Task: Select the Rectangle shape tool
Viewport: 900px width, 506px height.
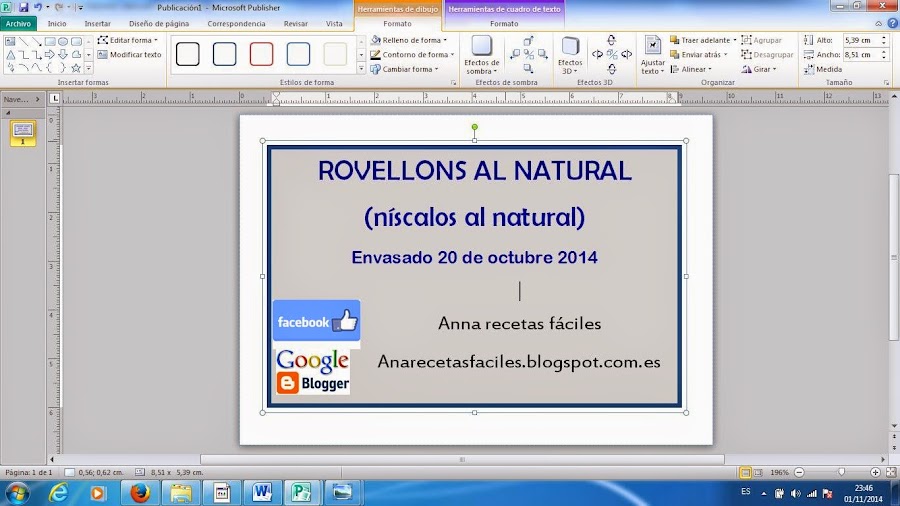Action: coord(50,41)
